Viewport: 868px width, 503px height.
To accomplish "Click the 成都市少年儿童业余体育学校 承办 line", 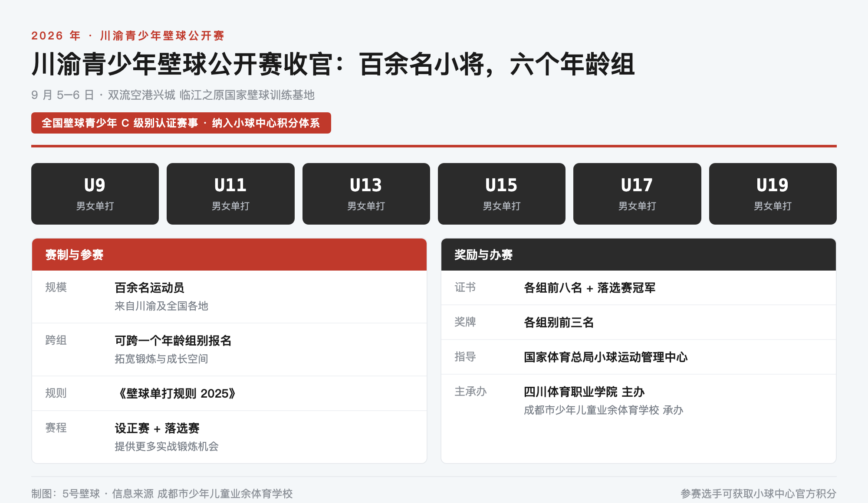I will pos(604,410).
